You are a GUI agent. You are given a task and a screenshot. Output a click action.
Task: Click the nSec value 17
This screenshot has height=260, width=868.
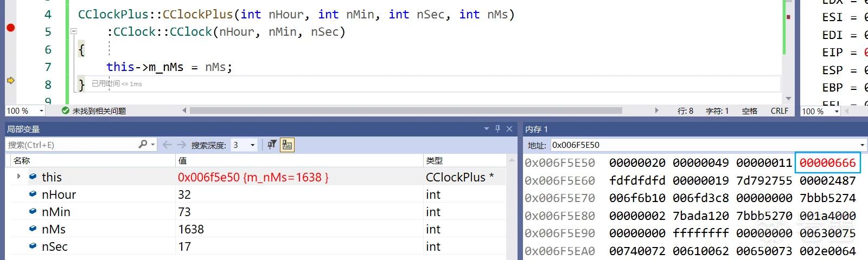184,246
